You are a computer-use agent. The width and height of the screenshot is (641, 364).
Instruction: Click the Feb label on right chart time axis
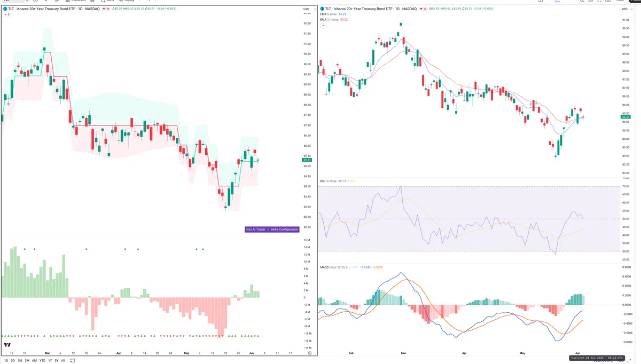pos(351,353)
